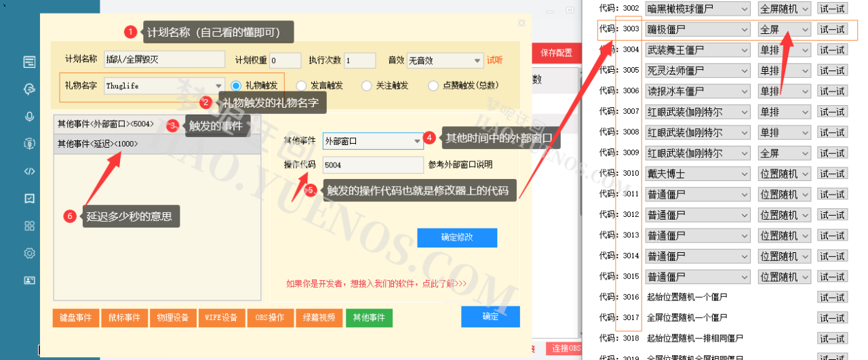
Task: Open the settings gear sidebar icon
Action: click(x=29, y=253)
